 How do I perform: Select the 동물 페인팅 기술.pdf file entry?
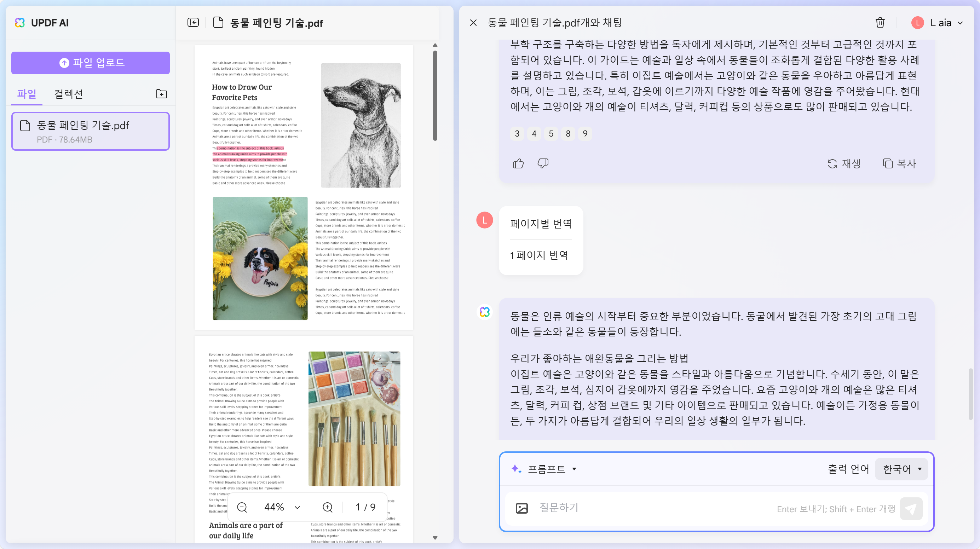click(x=91, y=131)
